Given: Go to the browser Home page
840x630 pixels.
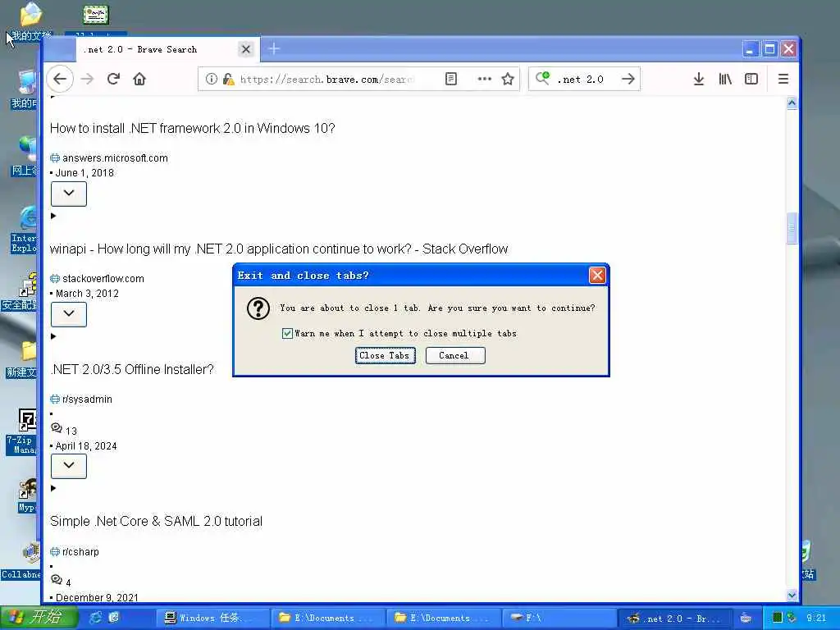Looking at the screenshot, I should click(x=139, y=80).
